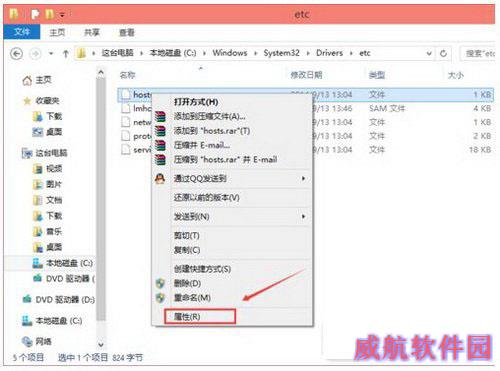The height and width of the screenshot is (371, 500).
Task: Open 收藏夹 in the navigation pane
Action: tap(47, 101)
